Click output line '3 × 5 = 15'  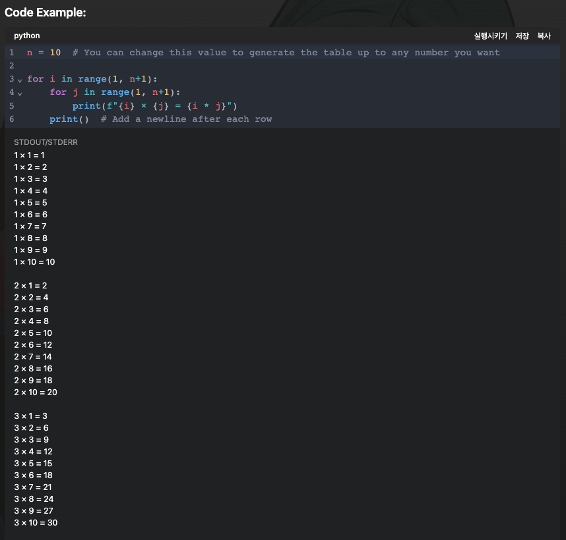33,463
